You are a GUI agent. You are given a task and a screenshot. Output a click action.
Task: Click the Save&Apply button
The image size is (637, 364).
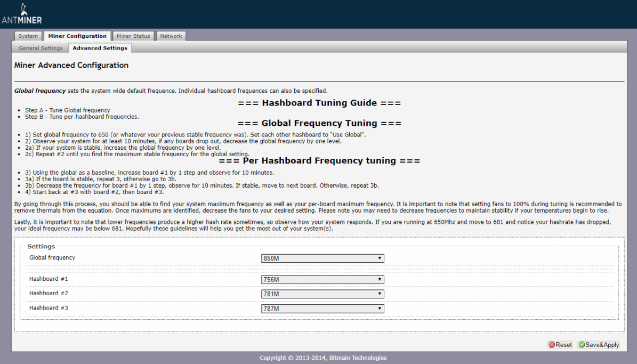point(599,344)
